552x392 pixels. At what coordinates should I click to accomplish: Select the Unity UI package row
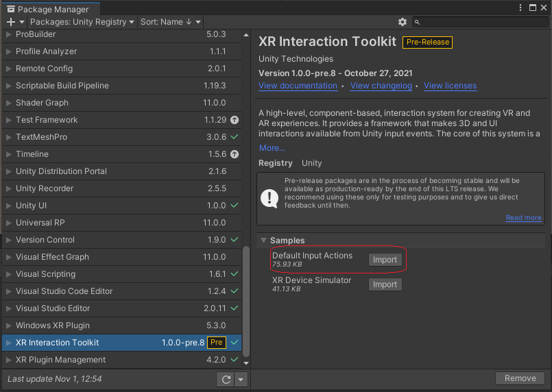click(122, 206)
